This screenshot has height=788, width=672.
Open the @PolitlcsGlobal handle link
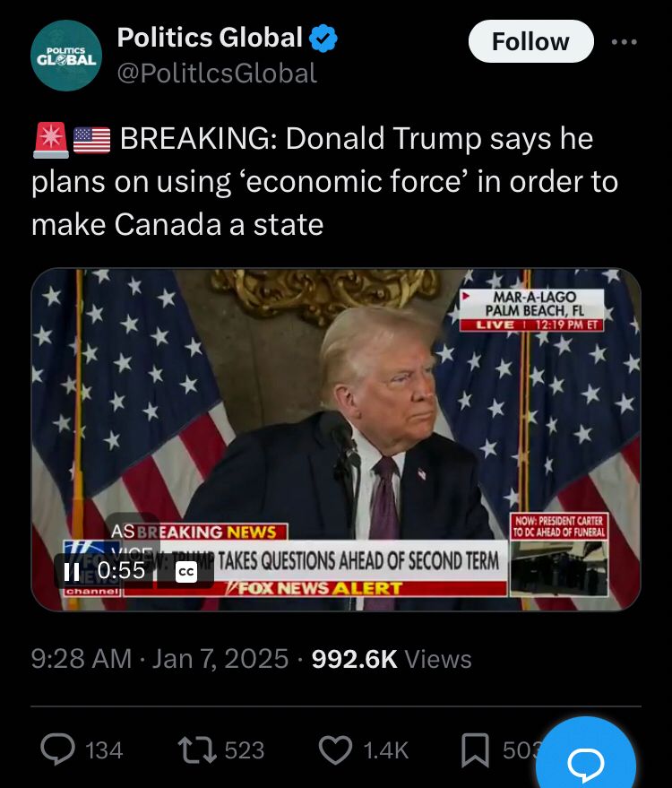pos(217,74)
